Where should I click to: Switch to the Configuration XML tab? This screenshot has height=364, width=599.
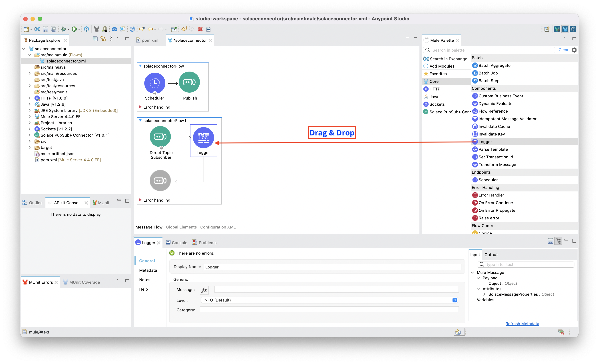218,227
